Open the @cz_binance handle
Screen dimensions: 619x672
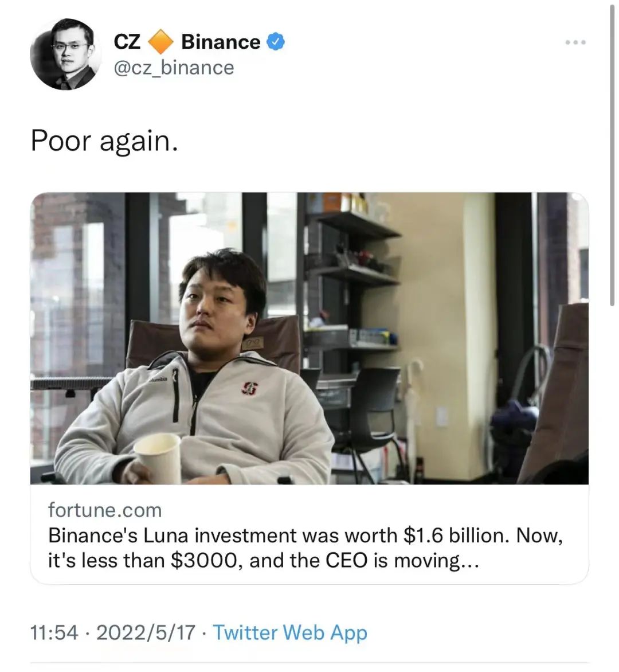[x=174, y=68]
